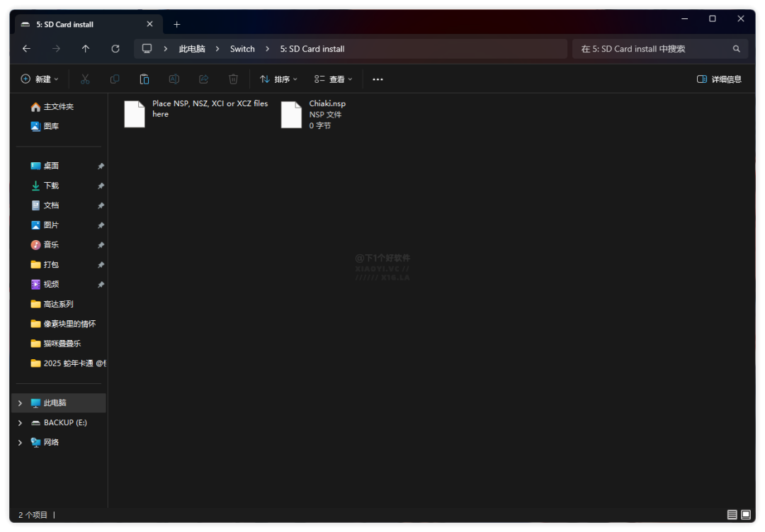765x532 pixels.
Task: Click the Cut scissors icon in toolbar
Action: pos(85,79)
